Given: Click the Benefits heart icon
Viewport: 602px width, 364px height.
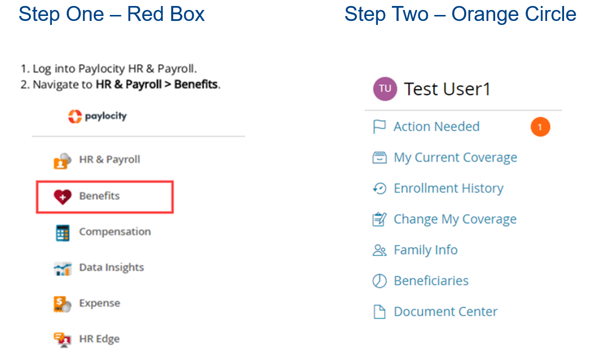Looking at the screenshot, I should (x=63, y=196).
